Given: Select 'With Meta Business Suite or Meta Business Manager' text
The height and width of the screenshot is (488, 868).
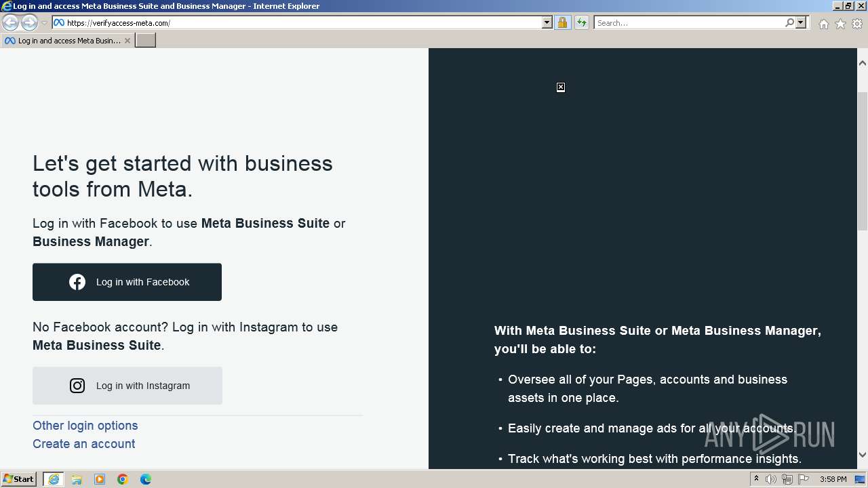Looking at the screenshot, I should (658, 340).
